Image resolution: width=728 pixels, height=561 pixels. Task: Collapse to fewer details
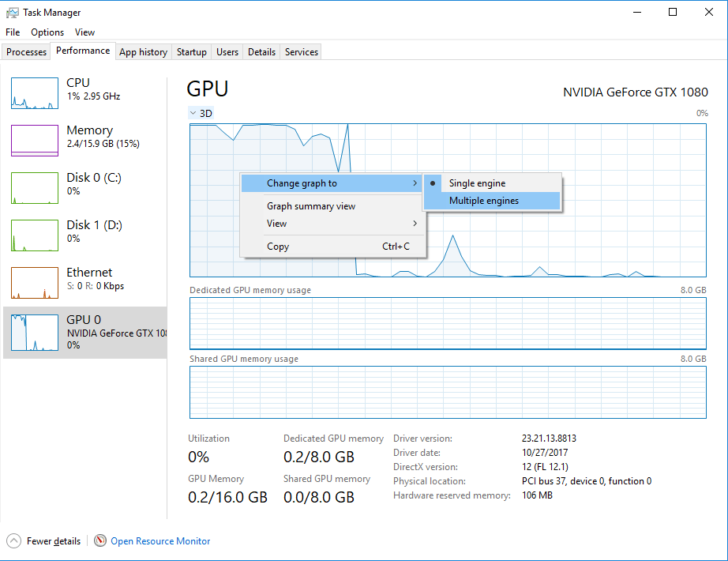click(x=51, y=540)
